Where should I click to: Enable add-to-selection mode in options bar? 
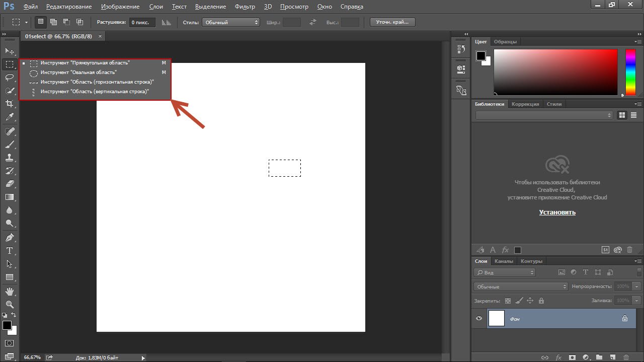(x=53, y=22)
